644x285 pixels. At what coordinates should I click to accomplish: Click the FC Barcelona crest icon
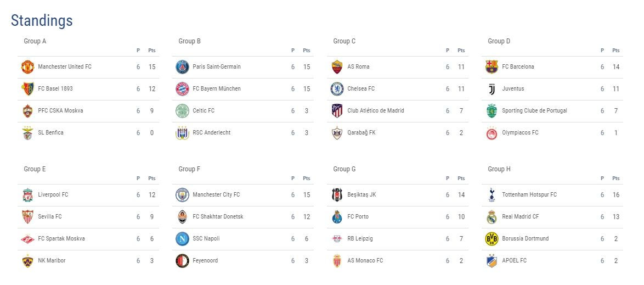pyautogui.click(x=492, y=67)
